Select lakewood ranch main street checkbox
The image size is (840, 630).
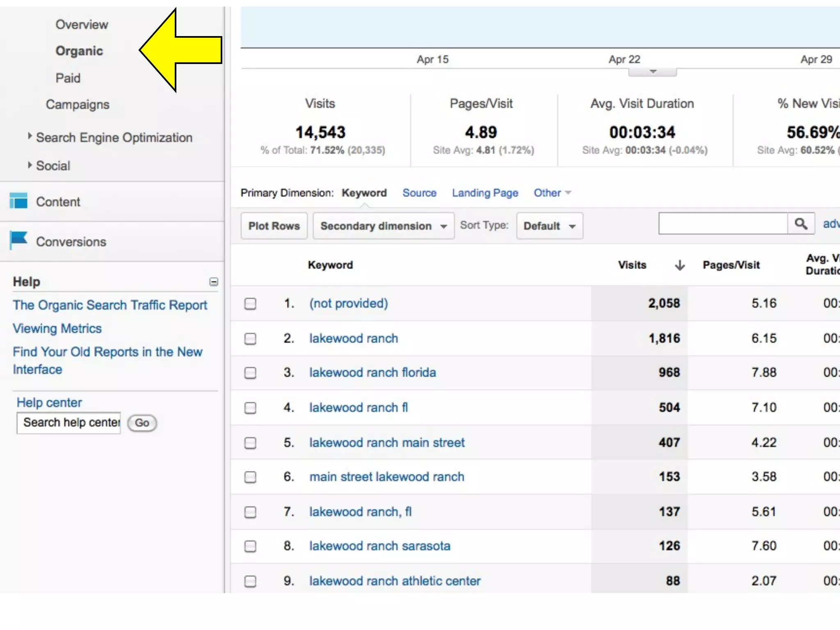(x=250, y=443)
